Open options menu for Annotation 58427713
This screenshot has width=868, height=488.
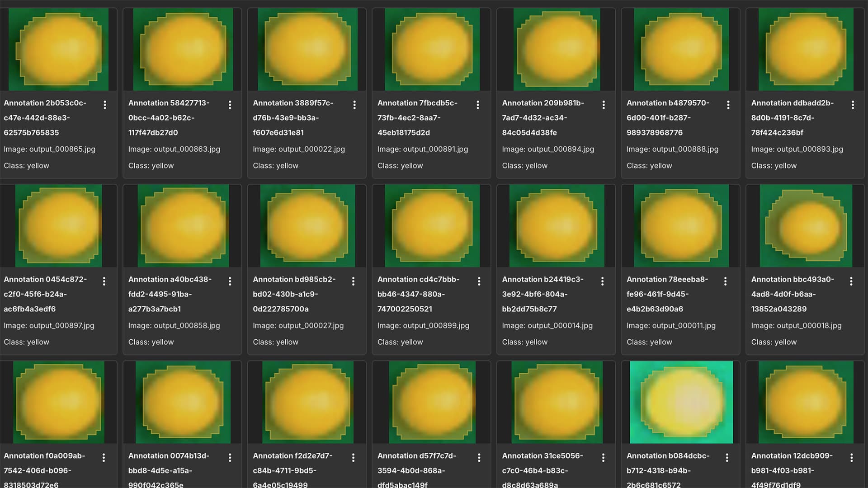point(230,105)
